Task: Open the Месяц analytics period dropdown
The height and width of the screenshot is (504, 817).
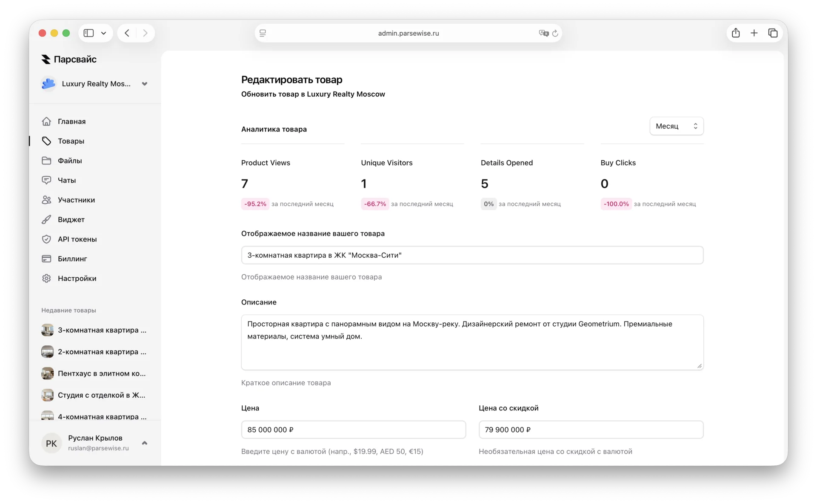Action: coord(677,126)
